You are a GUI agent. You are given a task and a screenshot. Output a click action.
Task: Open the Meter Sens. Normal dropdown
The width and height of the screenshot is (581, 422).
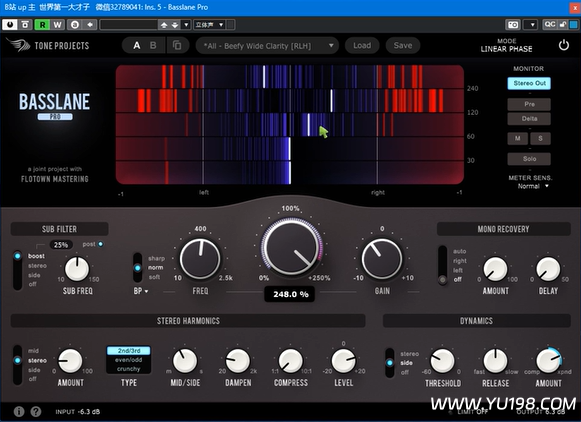pyautogui.click(x=532, y=186)
